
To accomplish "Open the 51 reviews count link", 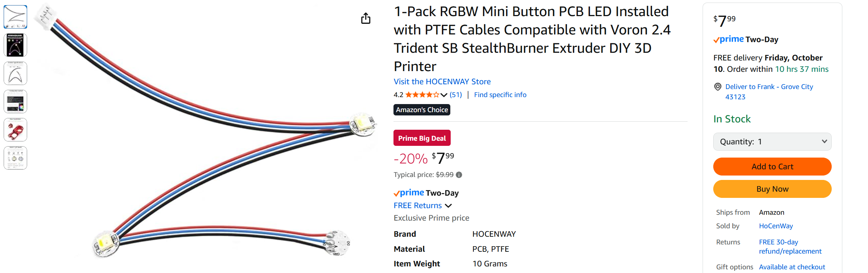I will tap(456, 95).
